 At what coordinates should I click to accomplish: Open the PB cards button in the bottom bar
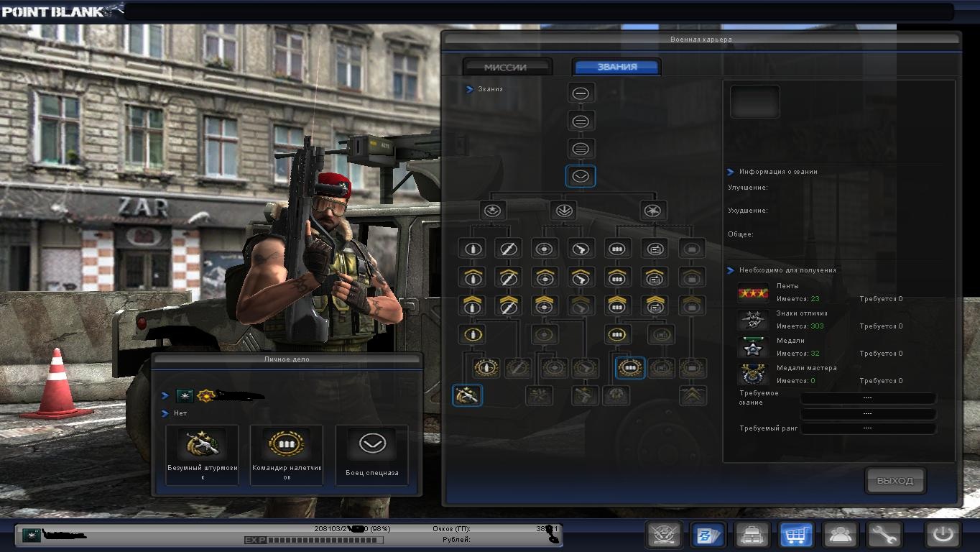tap(708, 535)
